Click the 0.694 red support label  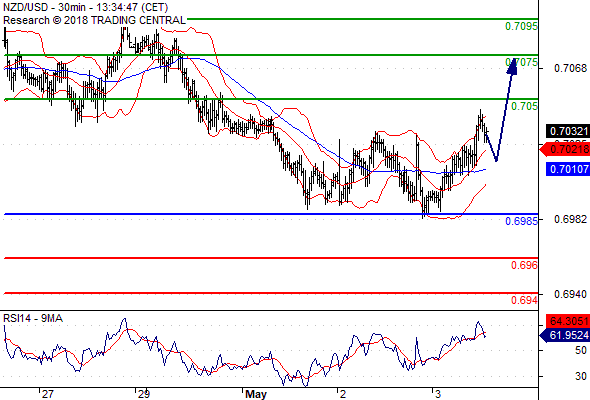(524, 300)
